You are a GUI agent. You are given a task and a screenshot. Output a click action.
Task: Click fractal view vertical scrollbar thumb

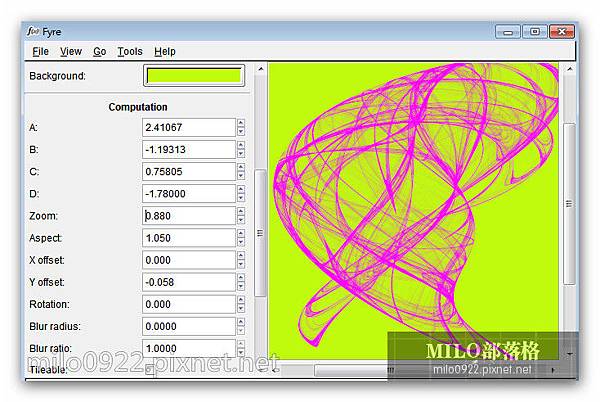[x=569, y=204]
